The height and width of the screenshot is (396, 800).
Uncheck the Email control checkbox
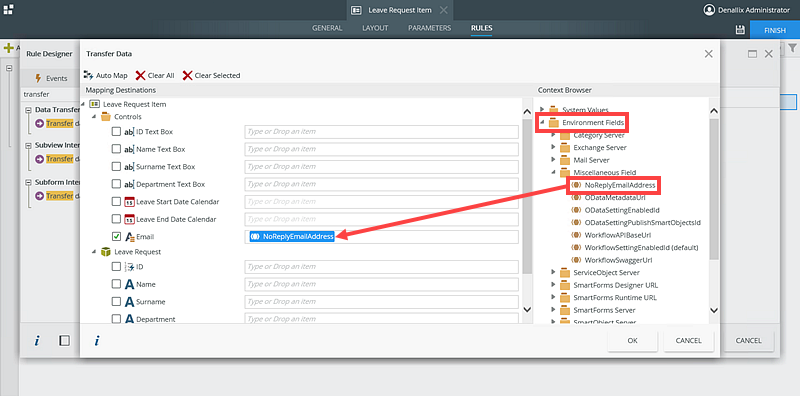[116, 236]
